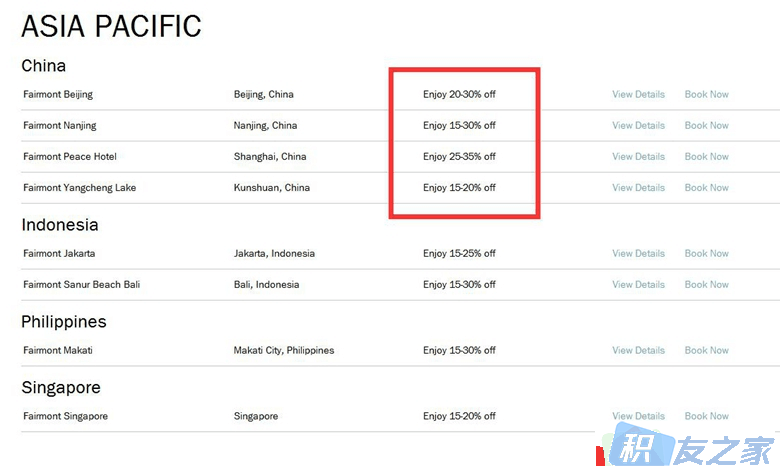Click Enjoy 15-30% off for Makati

[459, 350]
